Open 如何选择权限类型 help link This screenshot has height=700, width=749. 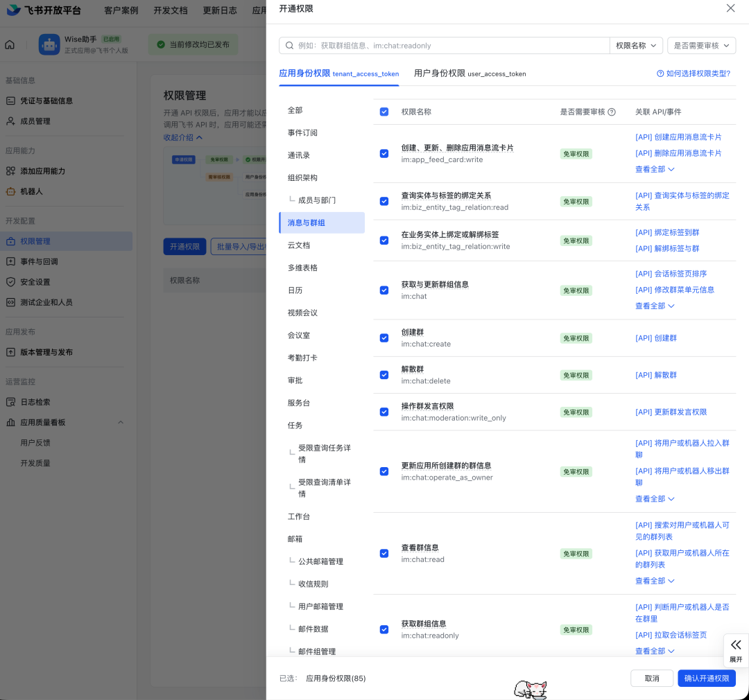[x=693, y=73]
